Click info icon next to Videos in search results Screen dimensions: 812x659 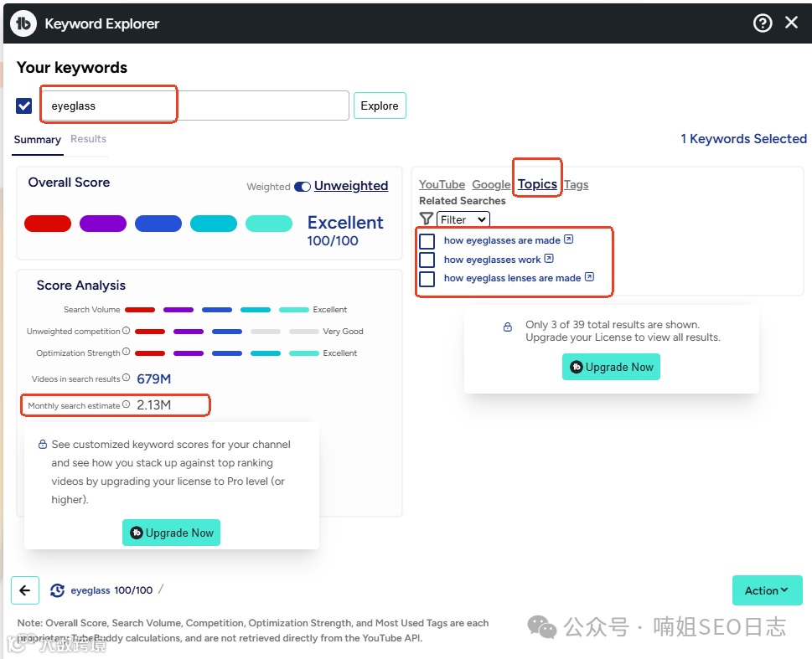click(x=126, y=378)
